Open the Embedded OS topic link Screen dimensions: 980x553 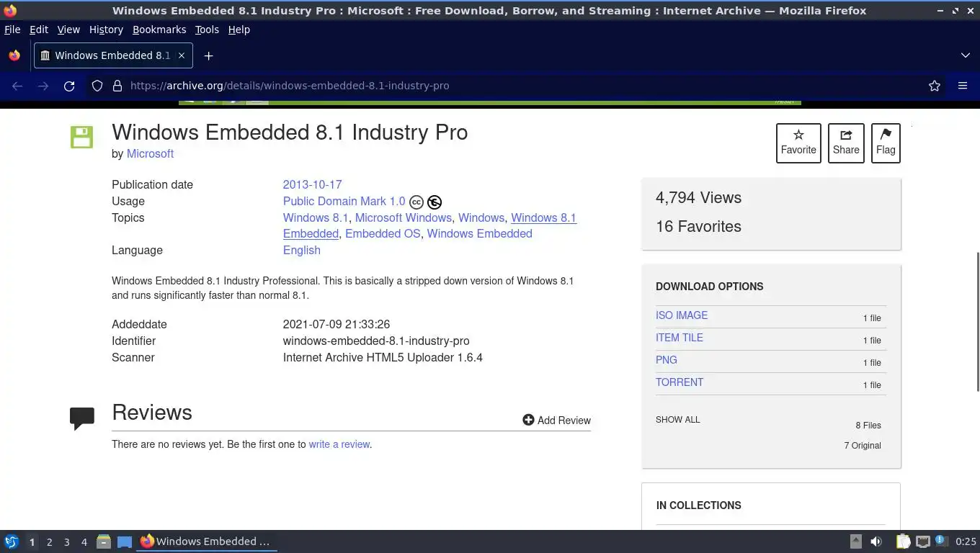[x=383, y=233]
